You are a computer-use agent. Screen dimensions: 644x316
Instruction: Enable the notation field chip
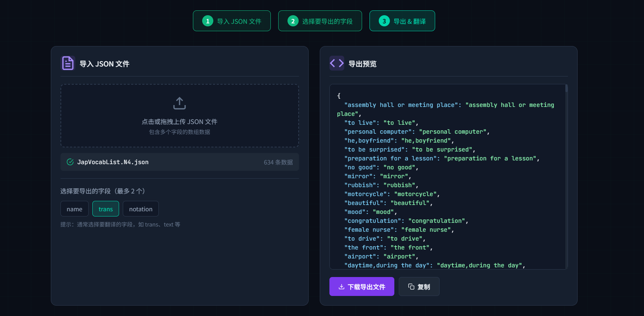[141, 209]
